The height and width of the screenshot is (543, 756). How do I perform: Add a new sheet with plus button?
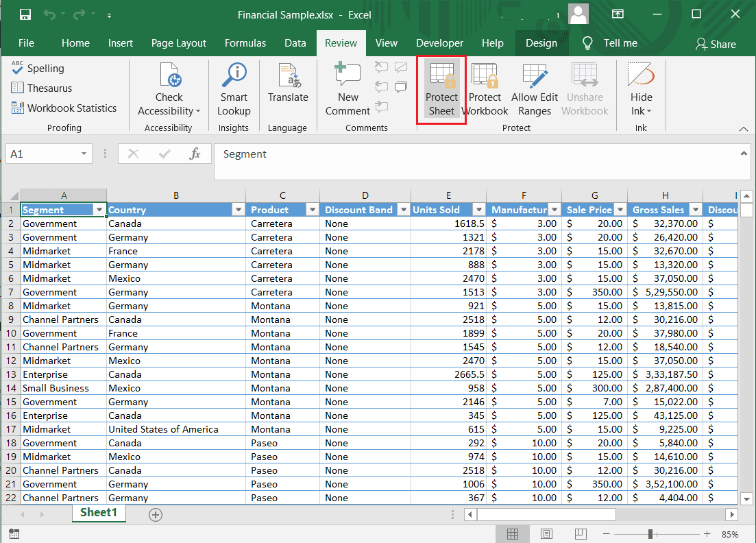(x=156, y=515)
